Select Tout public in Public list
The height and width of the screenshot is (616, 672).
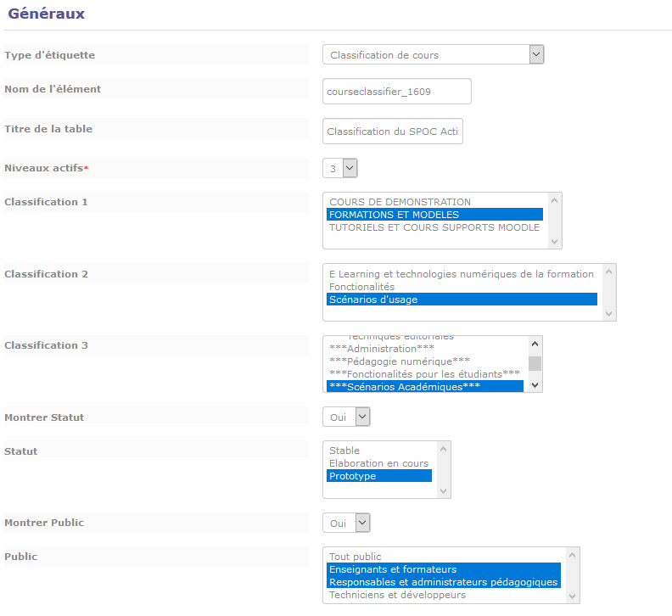[x=355, y=557]
